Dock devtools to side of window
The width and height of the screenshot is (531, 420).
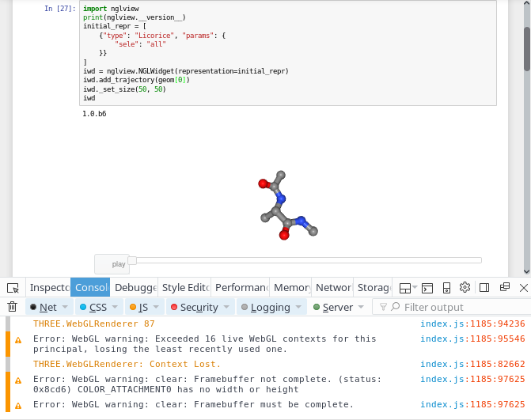(484, 288)
